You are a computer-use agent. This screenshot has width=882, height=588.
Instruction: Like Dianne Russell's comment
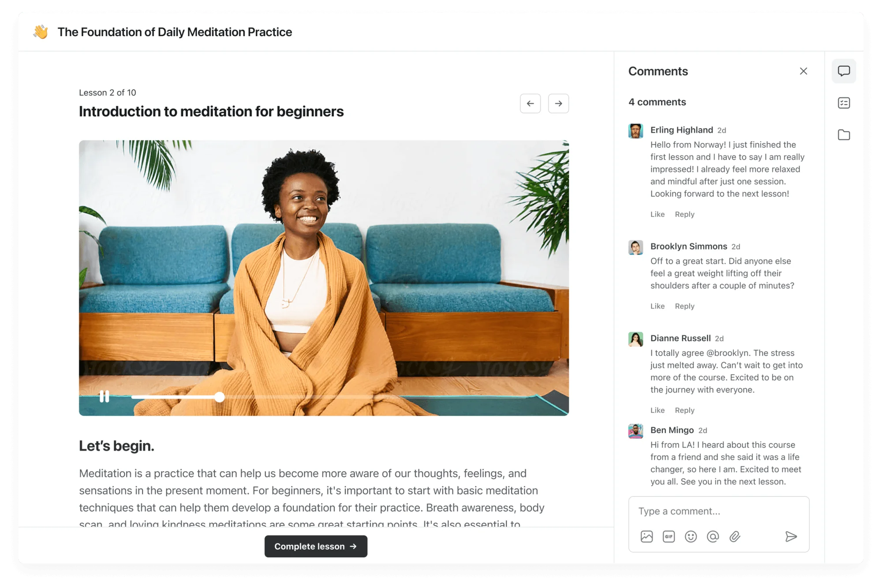click(657, 410)
